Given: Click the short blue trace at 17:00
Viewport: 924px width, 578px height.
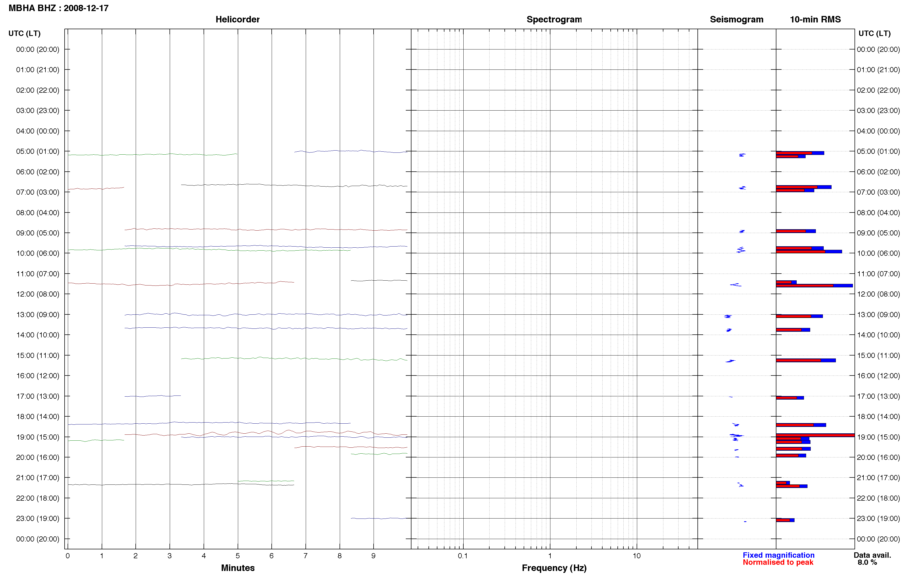Looking at the screenshot, I should coord(152,396).
